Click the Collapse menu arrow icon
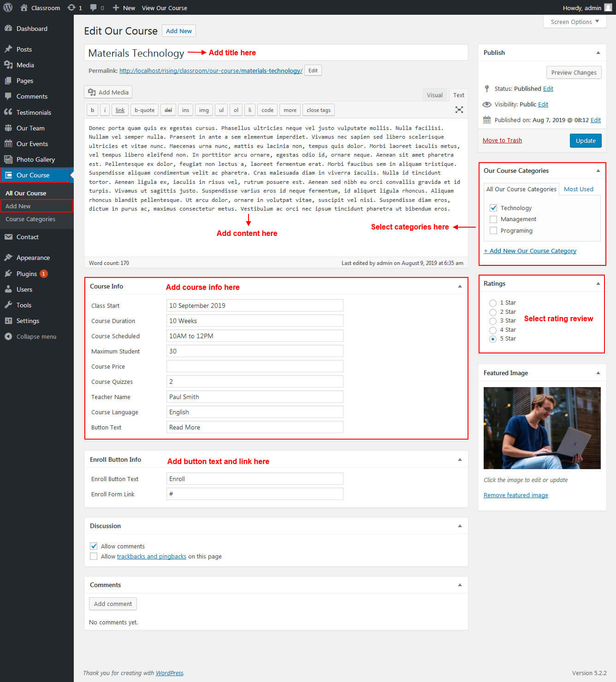Image resolution: width=616 pixels, height=682 pixels. tap(8, 336)
